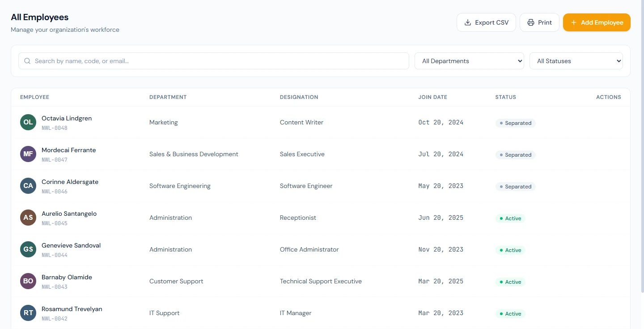
Task: Click join date May 20, 2023
Action: [x=441, y=186]
